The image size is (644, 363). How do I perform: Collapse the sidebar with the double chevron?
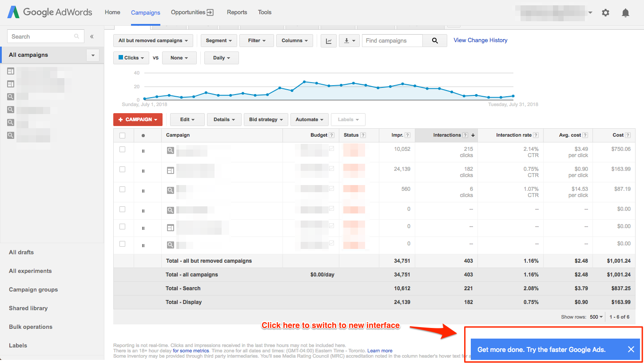[92, 36]
